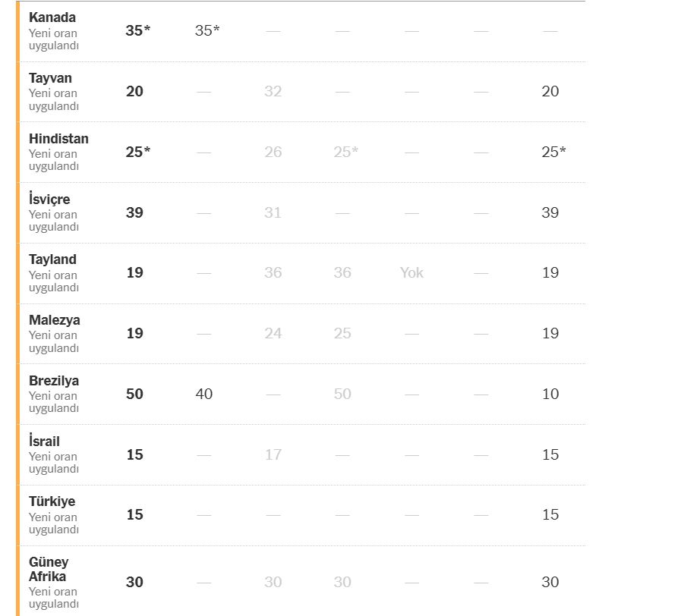The width and height of the screenshot is (700, 616).
Task: Select the Tayvan row heading
Action: [50, 78]
